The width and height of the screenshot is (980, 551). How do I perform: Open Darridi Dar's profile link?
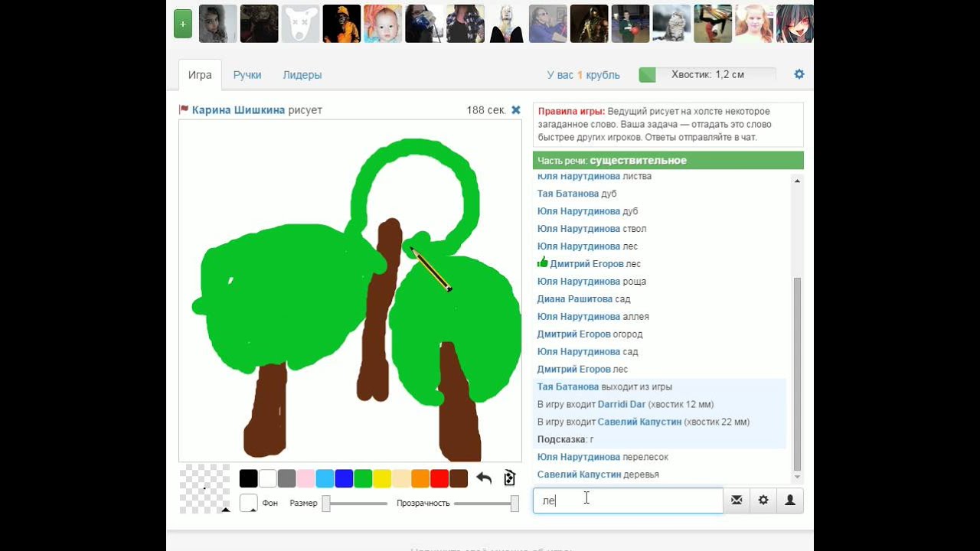coord(622,404)
